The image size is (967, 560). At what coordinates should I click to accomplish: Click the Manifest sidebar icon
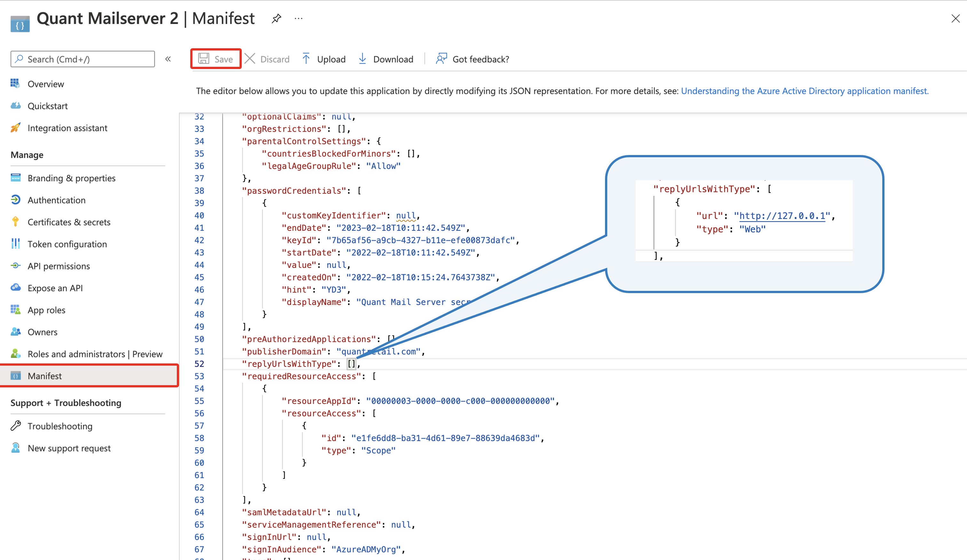(x=15, y=376)
